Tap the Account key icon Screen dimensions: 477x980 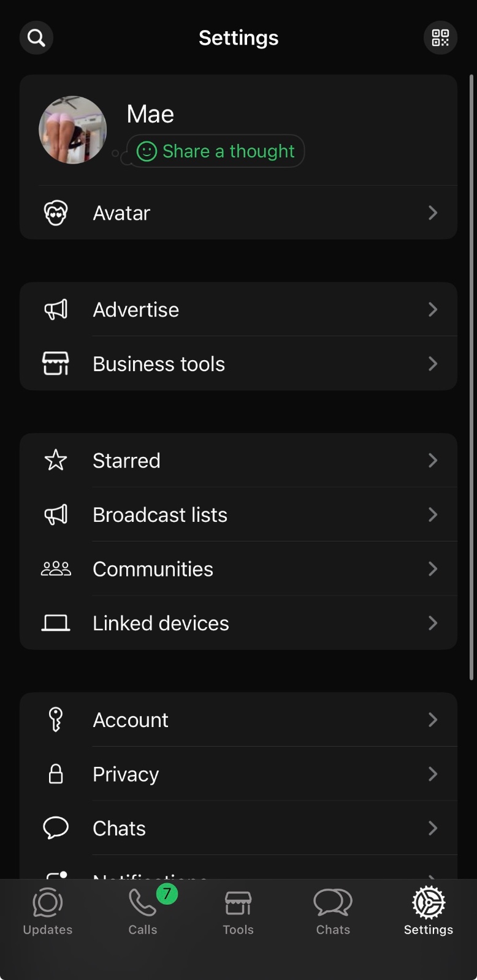pos(56,720)
